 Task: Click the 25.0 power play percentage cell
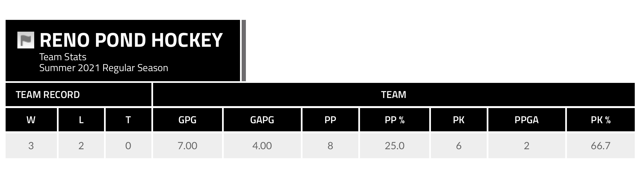pos(394,146)
